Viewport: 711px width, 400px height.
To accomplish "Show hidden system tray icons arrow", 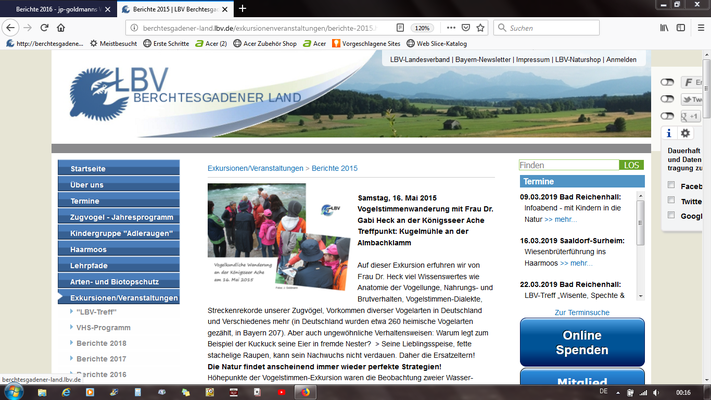I will [618, 393].
